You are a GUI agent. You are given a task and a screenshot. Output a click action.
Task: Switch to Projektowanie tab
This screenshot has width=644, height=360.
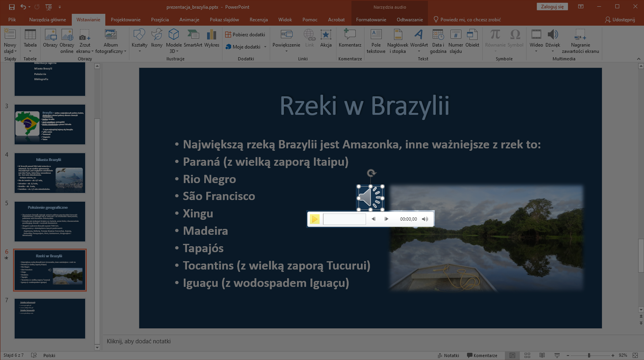tap(126, 19)
